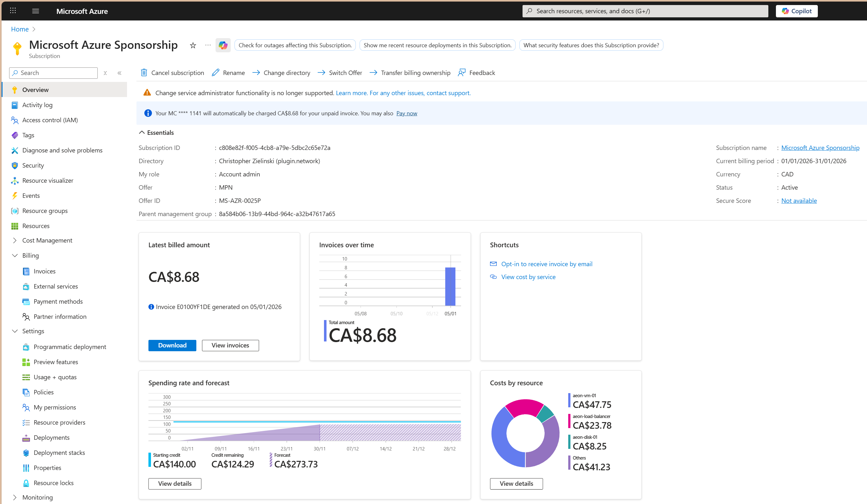Screen dimensions: 867x504
Task: Rename the subscription using the pencil icon
Action: click(216, 72)
